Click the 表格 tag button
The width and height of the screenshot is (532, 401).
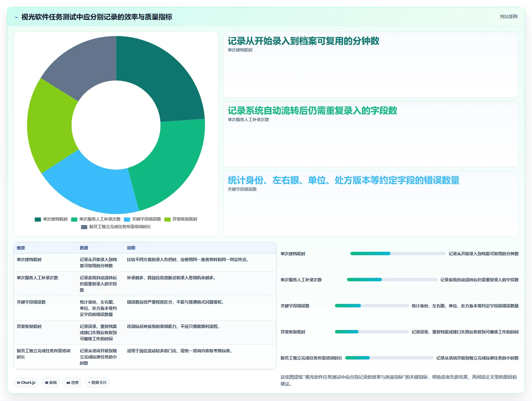click(x=51, y=382)
